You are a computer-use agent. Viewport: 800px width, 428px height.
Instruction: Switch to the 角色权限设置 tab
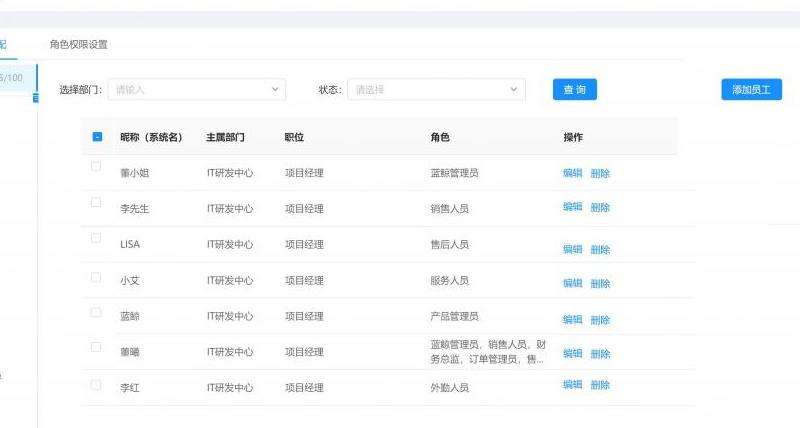click(79, 45)
